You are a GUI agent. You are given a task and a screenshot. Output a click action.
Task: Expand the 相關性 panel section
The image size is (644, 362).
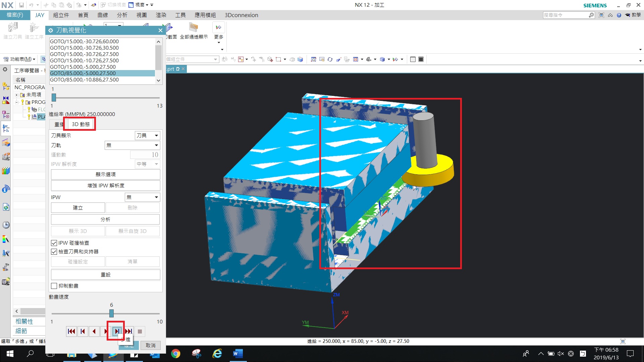[24, 321]
